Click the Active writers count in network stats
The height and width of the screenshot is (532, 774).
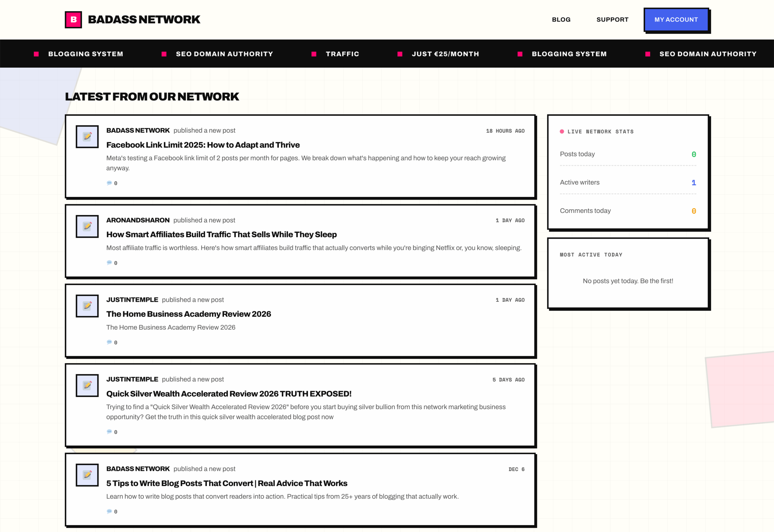694,182
